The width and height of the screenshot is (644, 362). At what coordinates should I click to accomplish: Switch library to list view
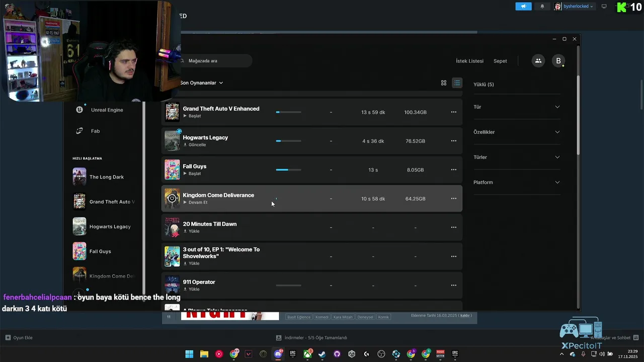(457, 83)
